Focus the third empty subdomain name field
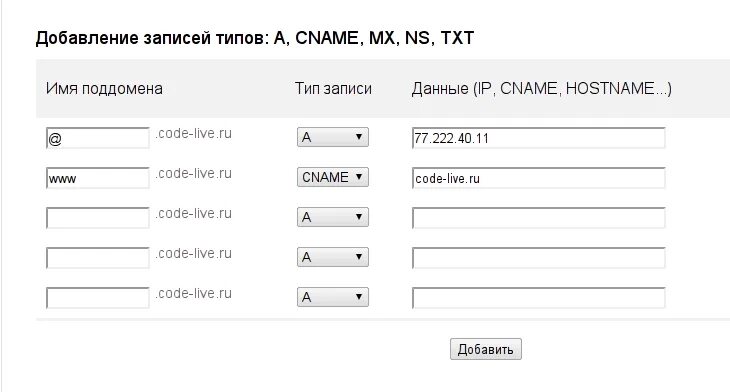This screenshot has height=392, width=730. click(98, 218)
